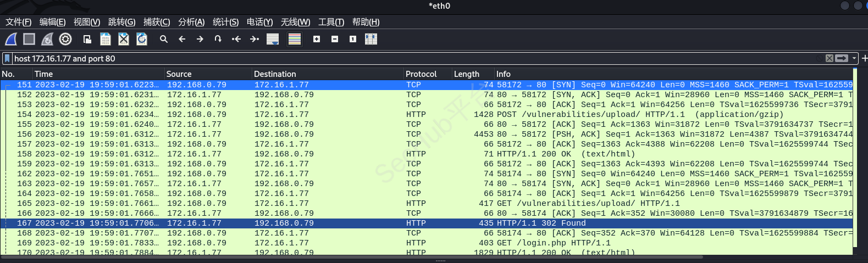Reload the capture file
The height and width of the screenshot is (263, 868).
142,39
